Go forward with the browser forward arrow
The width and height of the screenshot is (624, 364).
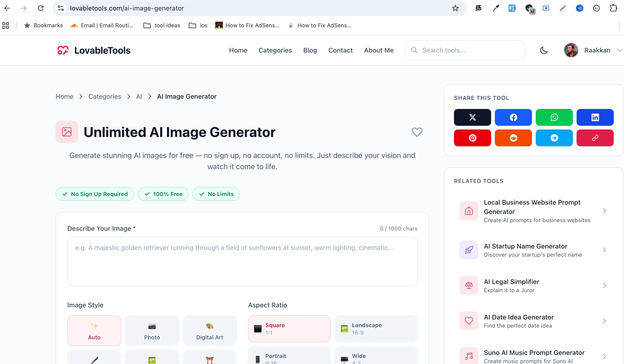[24, 8]
